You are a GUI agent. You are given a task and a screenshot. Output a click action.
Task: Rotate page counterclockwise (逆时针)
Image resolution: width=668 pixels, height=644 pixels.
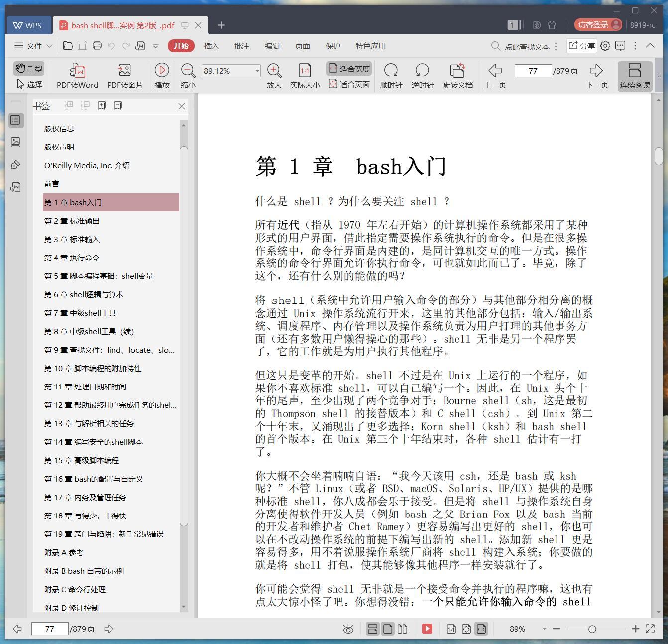click(422, 76)
